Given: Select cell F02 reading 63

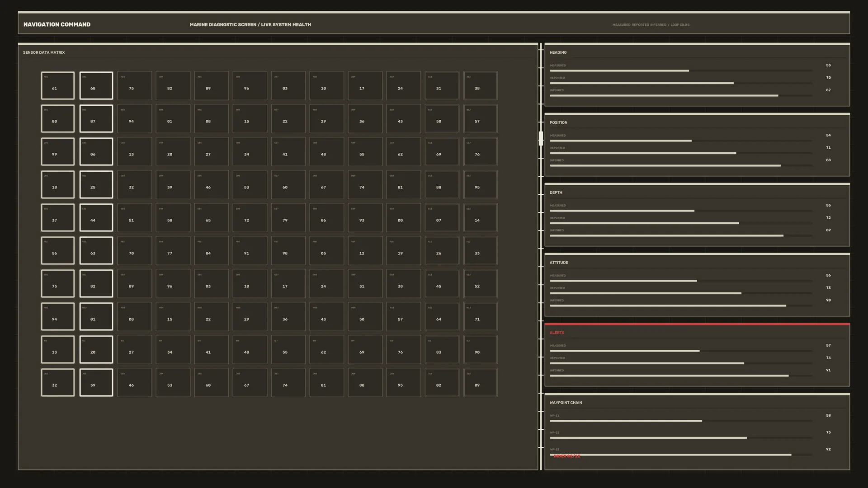Looking at the screenshot, I should coord(96,250).
